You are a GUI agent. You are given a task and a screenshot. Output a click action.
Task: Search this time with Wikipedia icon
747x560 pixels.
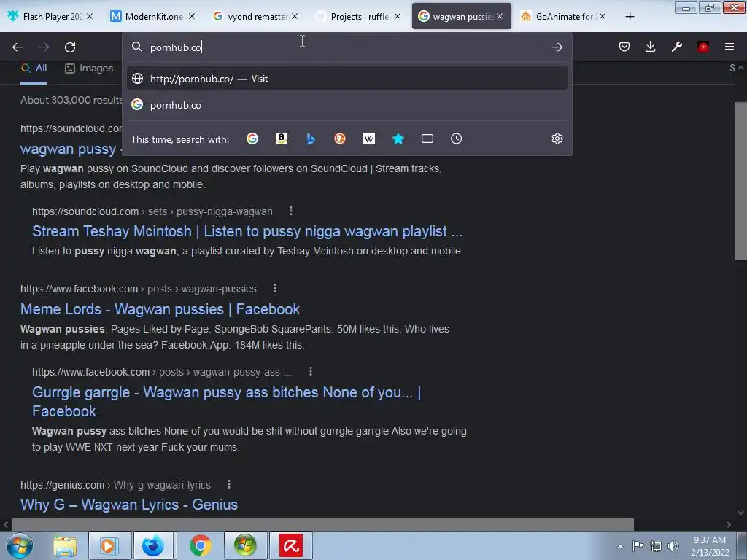tap(368, 139)
